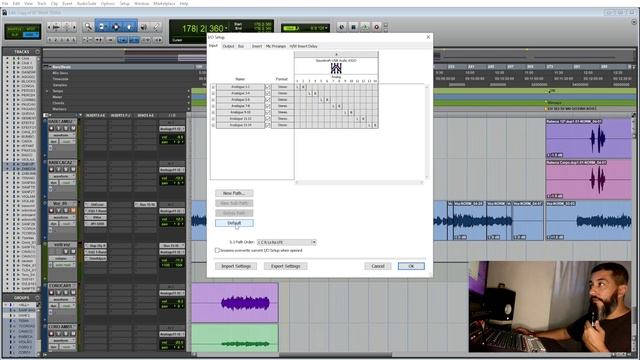Select the Pencil tool

(156, 27)
